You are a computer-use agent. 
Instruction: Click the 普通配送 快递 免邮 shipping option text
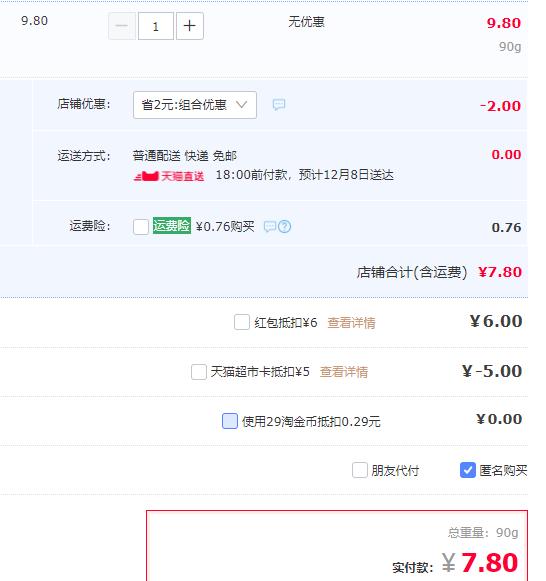click(x=184, y=156)
